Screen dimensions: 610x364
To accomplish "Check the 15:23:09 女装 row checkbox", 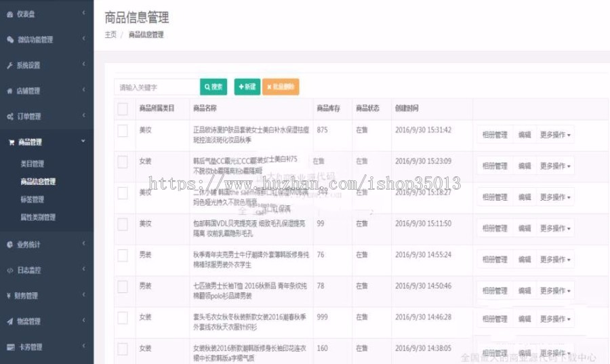I will (123, 162).
